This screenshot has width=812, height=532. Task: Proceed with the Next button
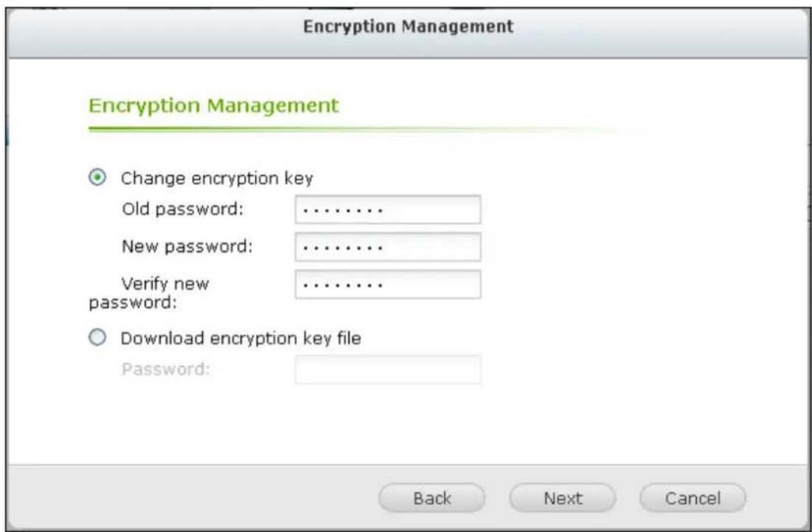[x=562, y=498]
